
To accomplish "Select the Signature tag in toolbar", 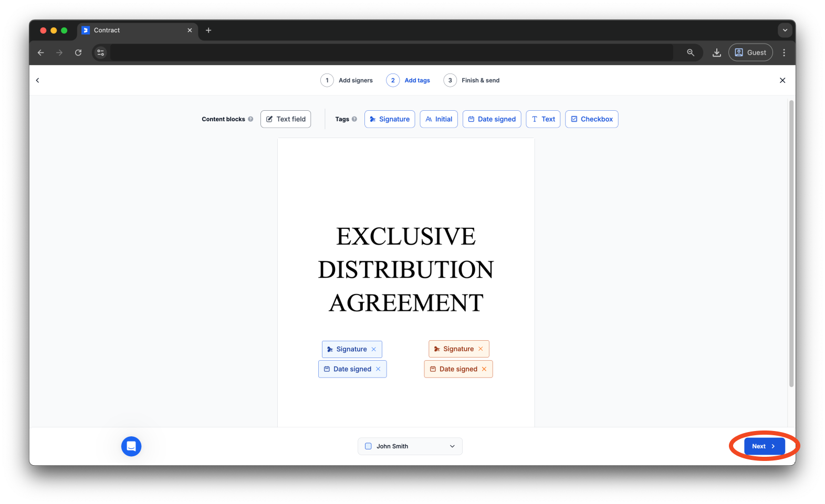I will [390, 119].
